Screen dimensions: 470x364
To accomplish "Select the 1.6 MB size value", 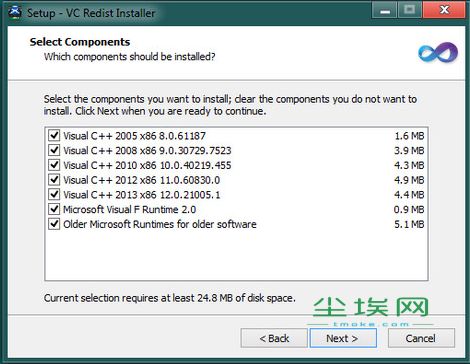I will [x=409, y=136].
